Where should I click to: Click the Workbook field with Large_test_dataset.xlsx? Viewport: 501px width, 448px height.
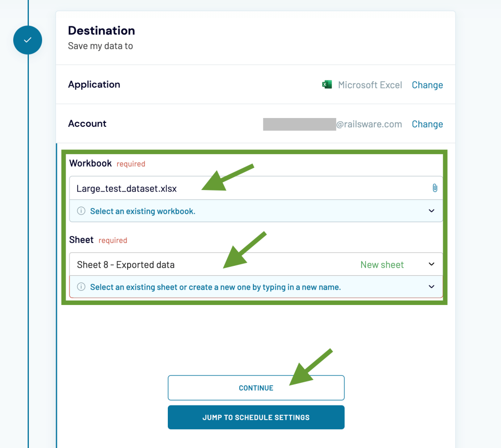pyautogui.click(x=245, y=188)
